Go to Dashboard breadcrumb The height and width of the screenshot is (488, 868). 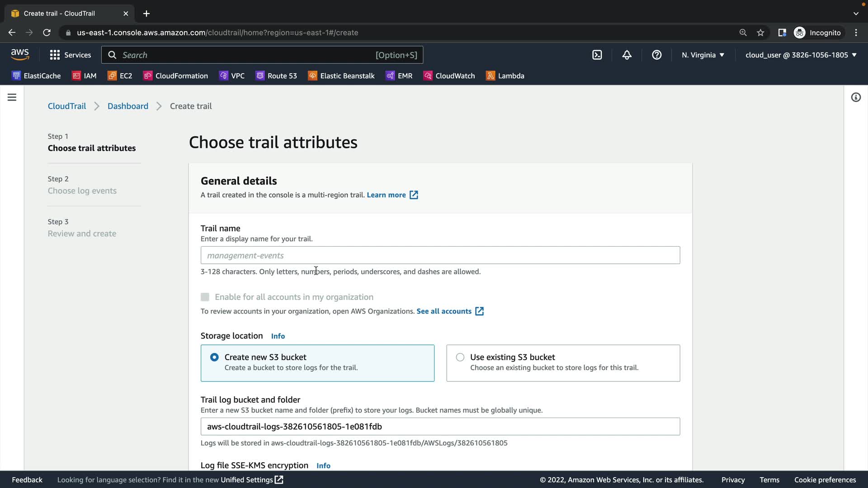click(127, 106)
